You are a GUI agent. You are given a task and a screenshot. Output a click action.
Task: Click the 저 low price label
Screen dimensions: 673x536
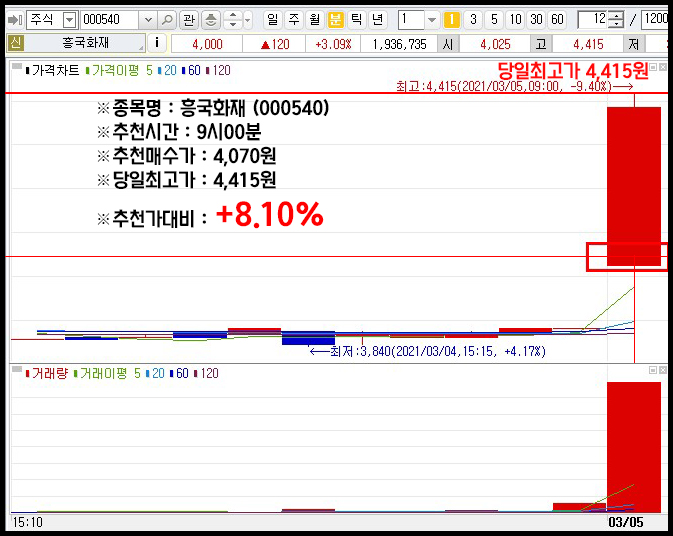click(x=634, y=44)
